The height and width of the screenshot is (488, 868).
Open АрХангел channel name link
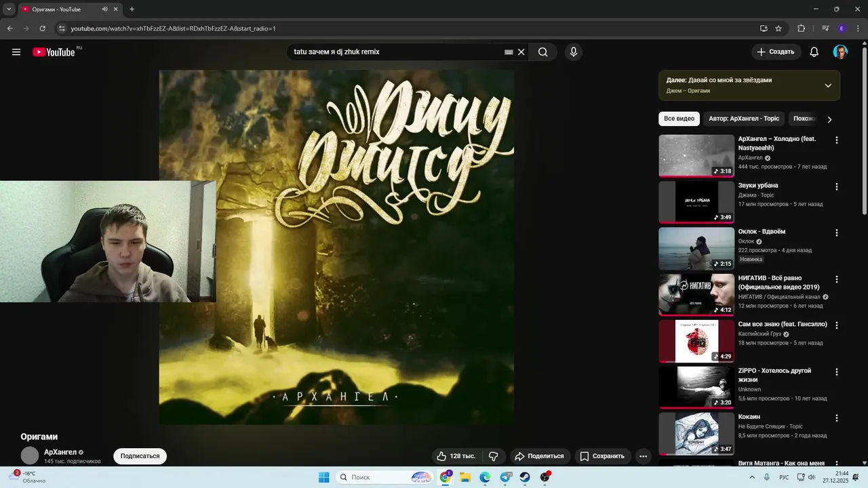60,452
